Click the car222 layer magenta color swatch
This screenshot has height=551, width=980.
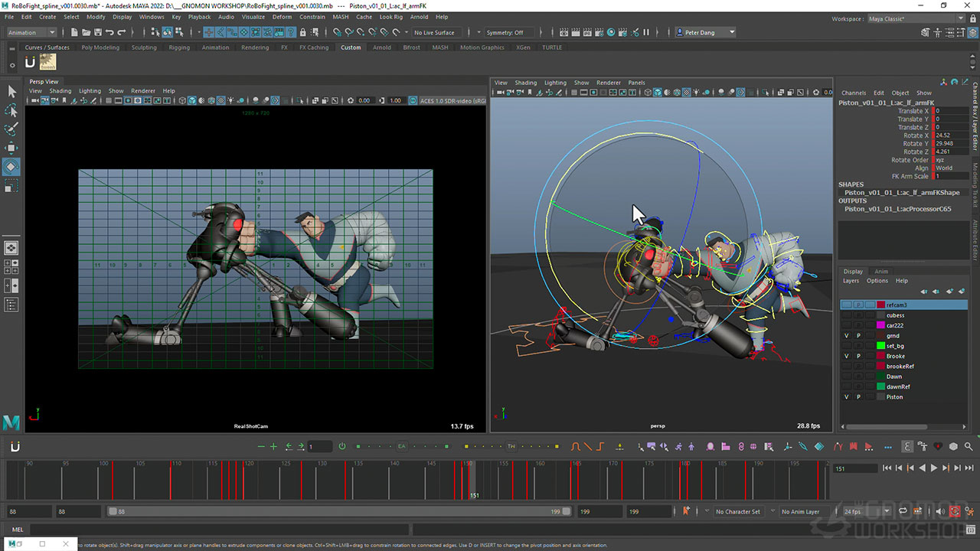pyautogui.click(x=880, y=325)
